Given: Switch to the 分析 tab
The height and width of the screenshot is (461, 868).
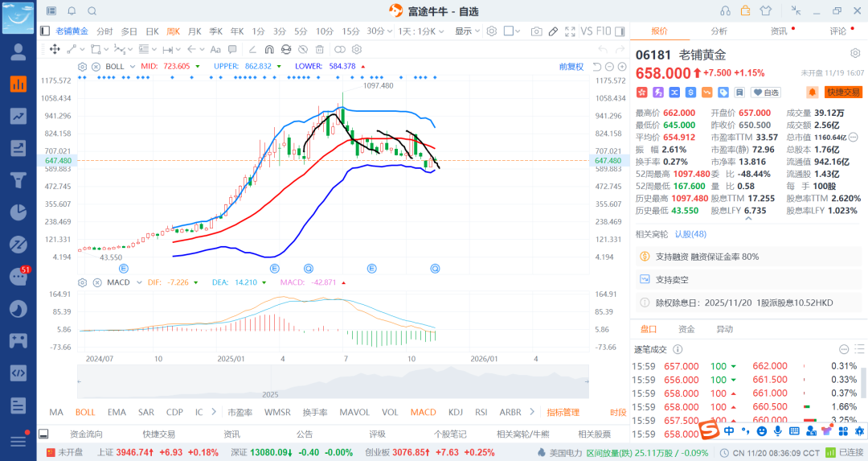Looking at the screenshot, I should [x=719, y=31].
